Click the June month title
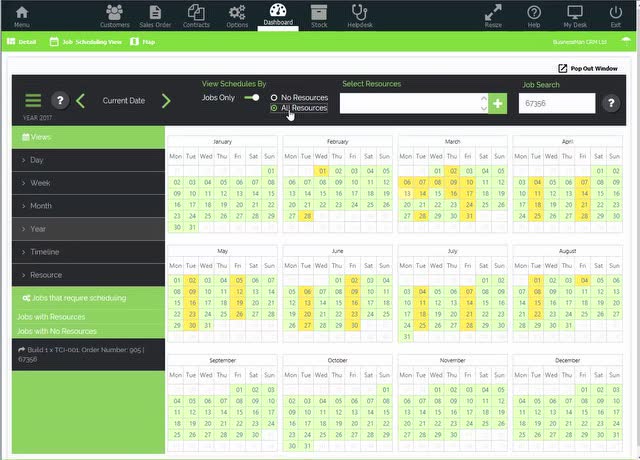Screen dimensions: 640x460 (338, 251)
